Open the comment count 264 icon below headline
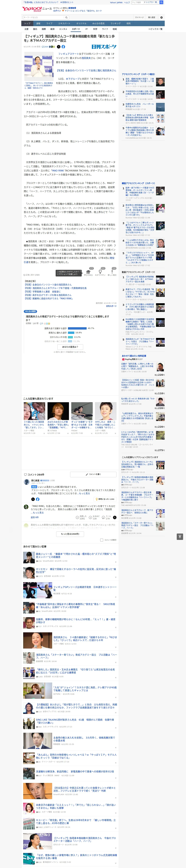 click(x=45, y=47)
